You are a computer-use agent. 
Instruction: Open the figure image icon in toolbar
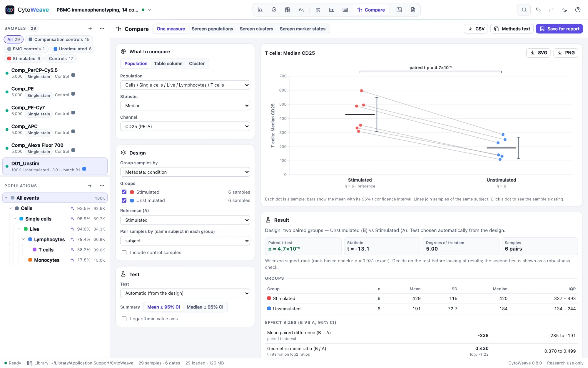pyautogui.click(x=399, y=10)
